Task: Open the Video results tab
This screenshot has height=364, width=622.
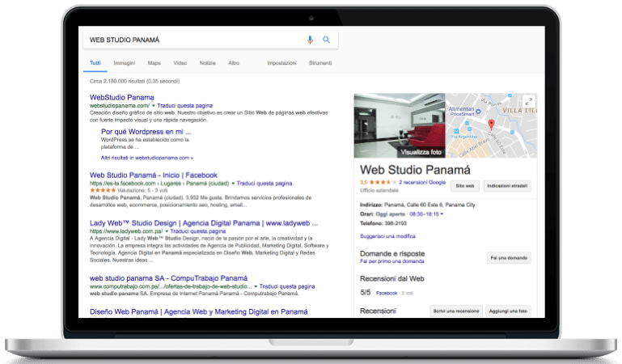Action: 180,62
